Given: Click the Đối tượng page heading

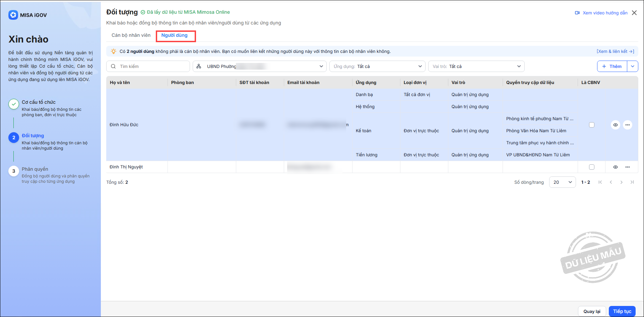Looking at the screenshot, I should coord(122,12).
